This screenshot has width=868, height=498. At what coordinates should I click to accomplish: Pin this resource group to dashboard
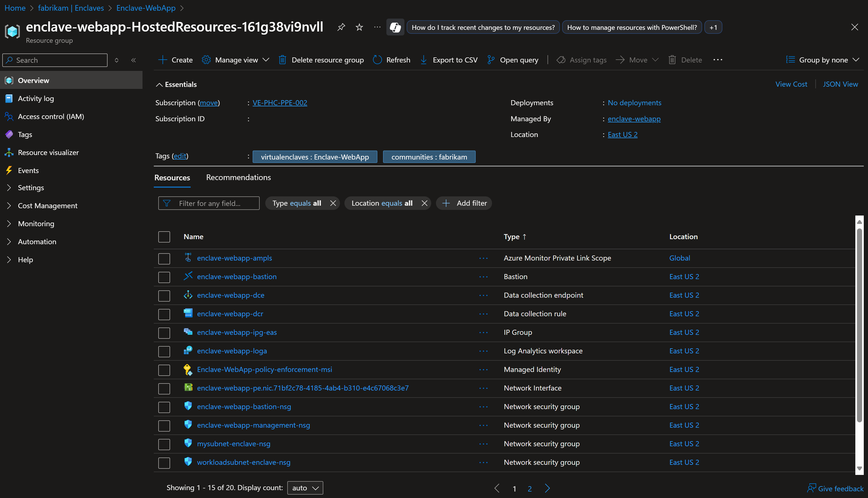[x=341, y=27]
